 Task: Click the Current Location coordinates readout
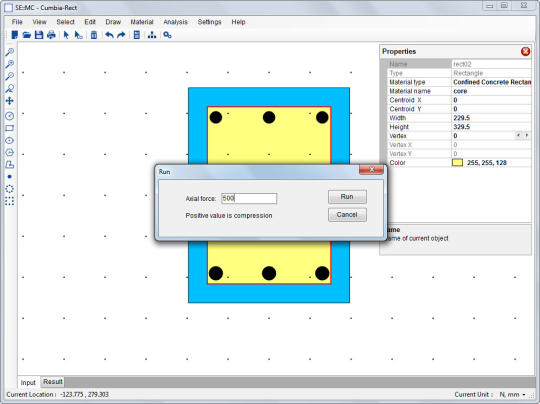84,395
